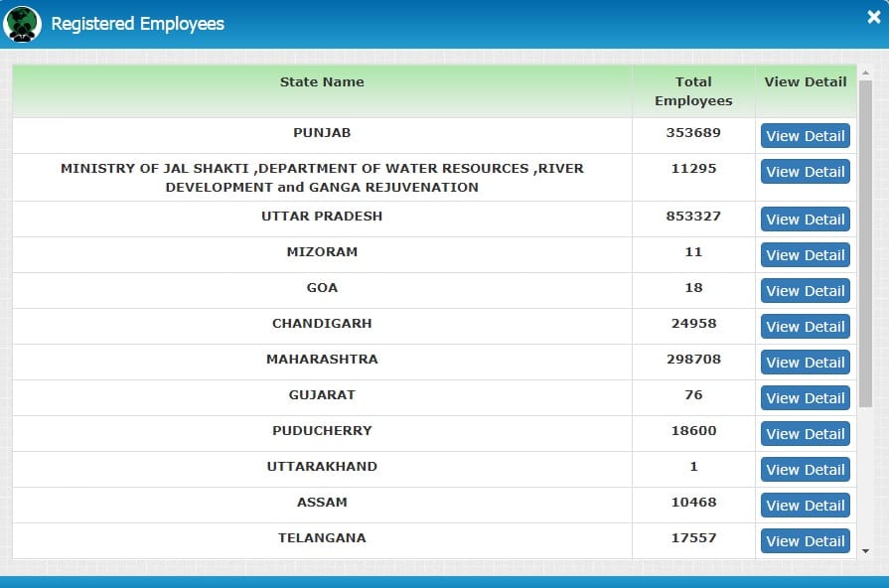View detail for CHANDIGARH
Screen dimensions: 889x588
(806, 326)
